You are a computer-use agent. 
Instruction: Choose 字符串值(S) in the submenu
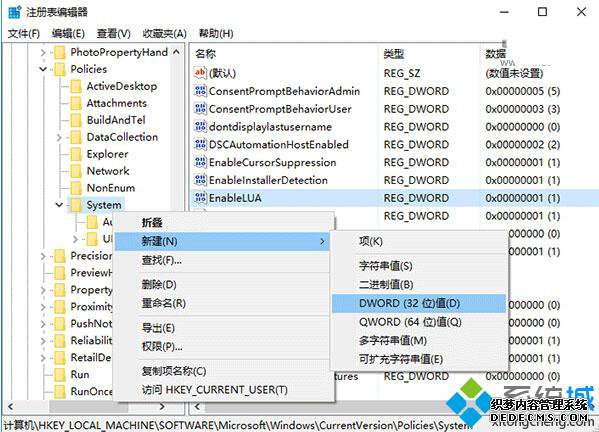point(419,266)
